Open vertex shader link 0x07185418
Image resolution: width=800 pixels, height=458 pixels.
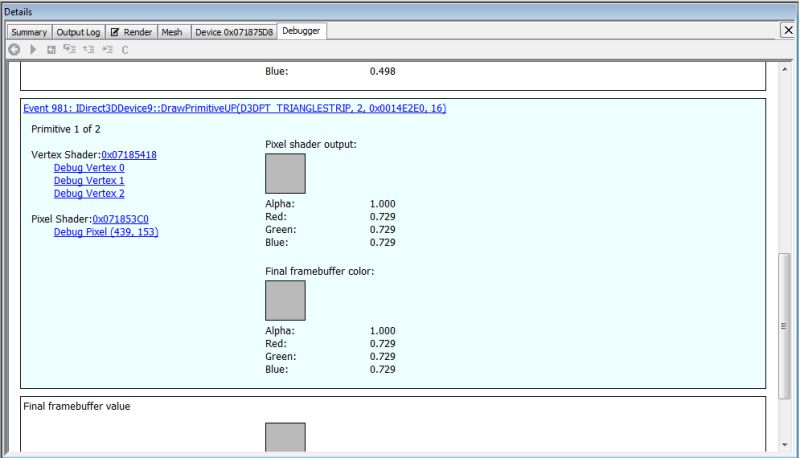129,155
